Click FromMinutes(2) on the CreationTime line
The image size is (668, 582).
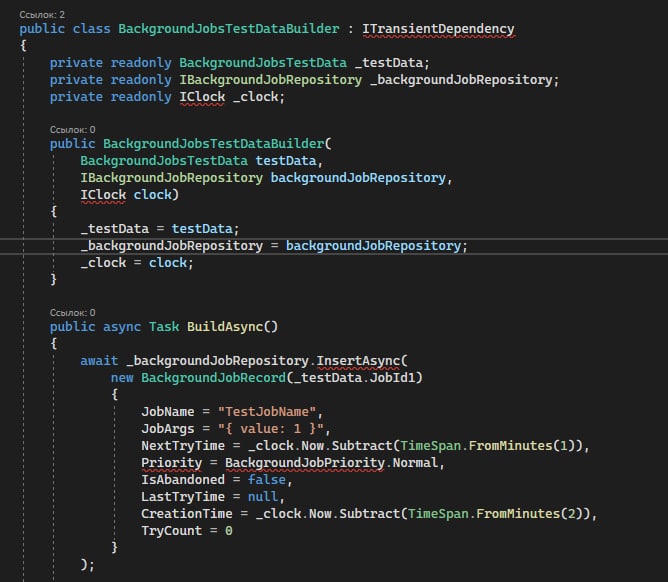(530, 514)
